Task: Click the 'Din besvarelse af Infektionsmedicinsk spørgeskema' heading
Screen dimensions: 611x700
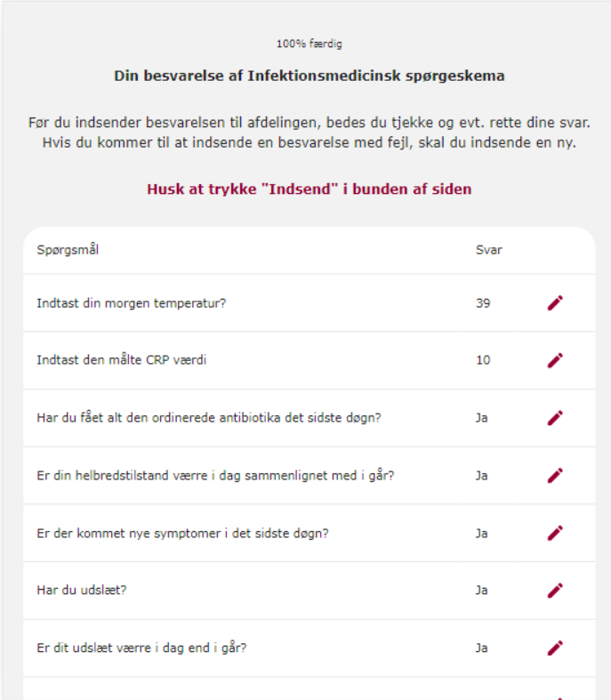Action: pyautogui.click(x=309, y=76)
